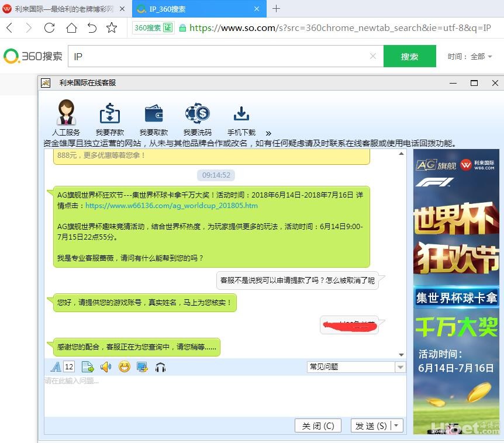Viewport: 504px width, 443px height.
Task: Open the emoji smiley picker
Action: coord(124,367)
